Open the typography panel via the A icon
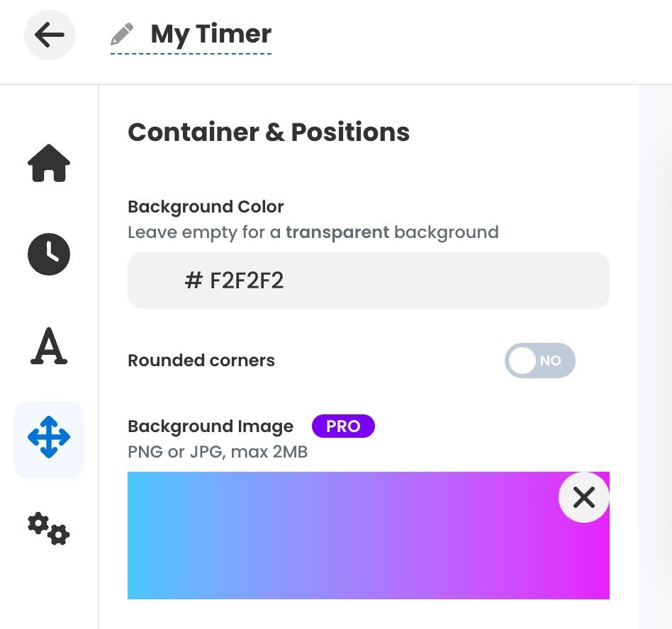Viewport: 672px width, 629px height. pos(48,347)
